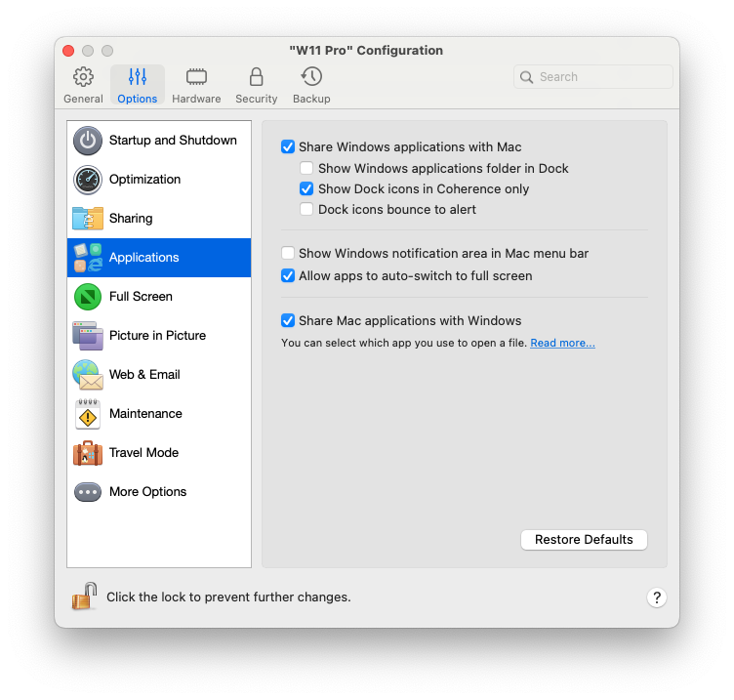Select the Full Screen label in sidebar

pos(141,297)
